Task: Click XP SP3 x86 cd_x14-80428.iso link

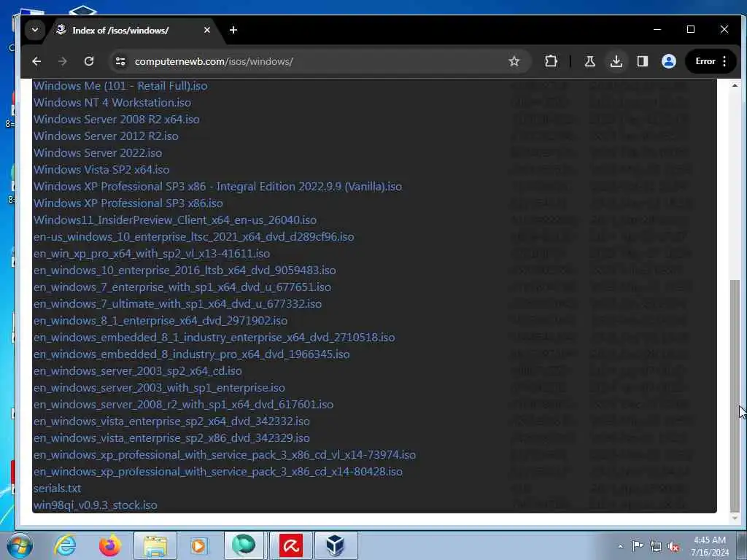Action: (x=217, y=472)
